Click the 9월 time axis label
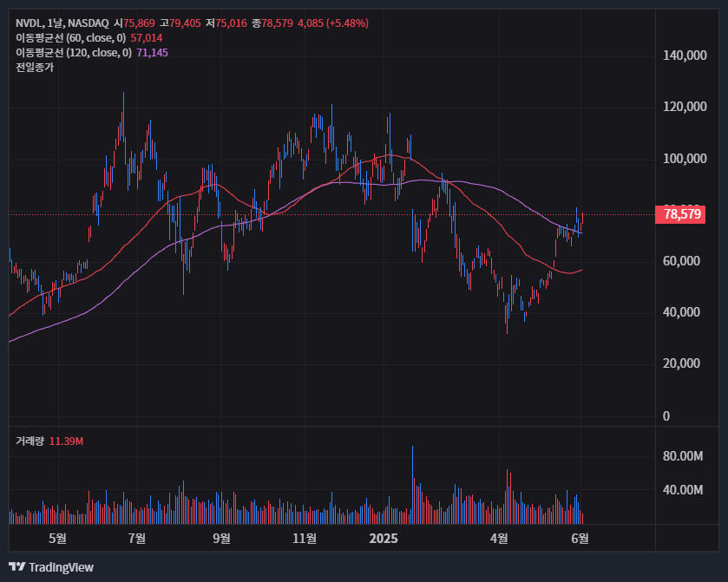 point(221,539)
